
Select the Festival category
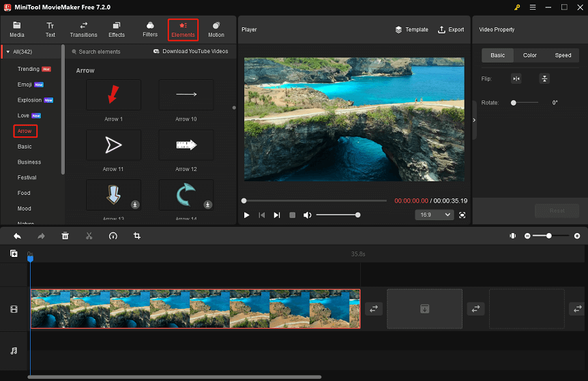pyautogui.click(x=27, y=177)
